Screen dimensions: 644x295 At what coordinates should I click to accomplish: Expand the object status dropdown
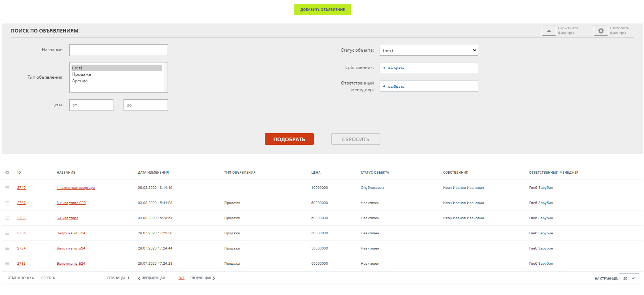point(428,50)
